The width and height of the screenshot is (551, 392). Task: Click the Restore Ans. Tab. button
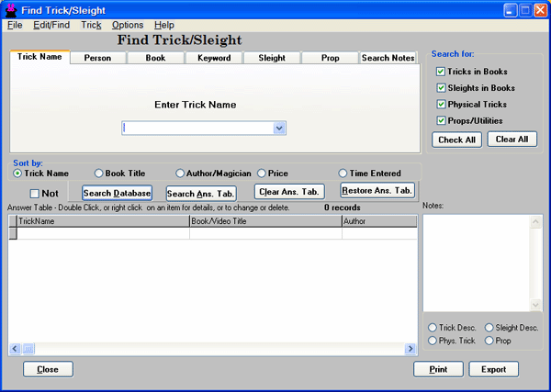point(377,190)
